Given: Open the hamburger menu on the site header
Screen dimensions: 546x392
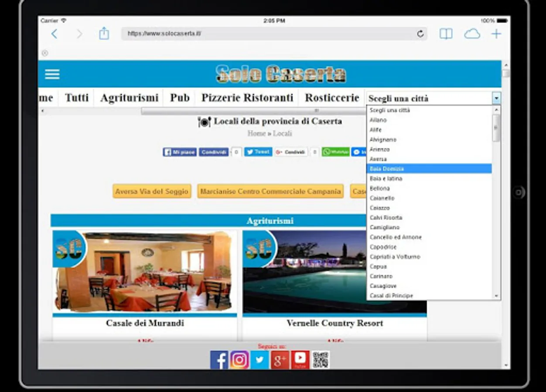Looking at the screenshot, I should click(x=52, y=74).
